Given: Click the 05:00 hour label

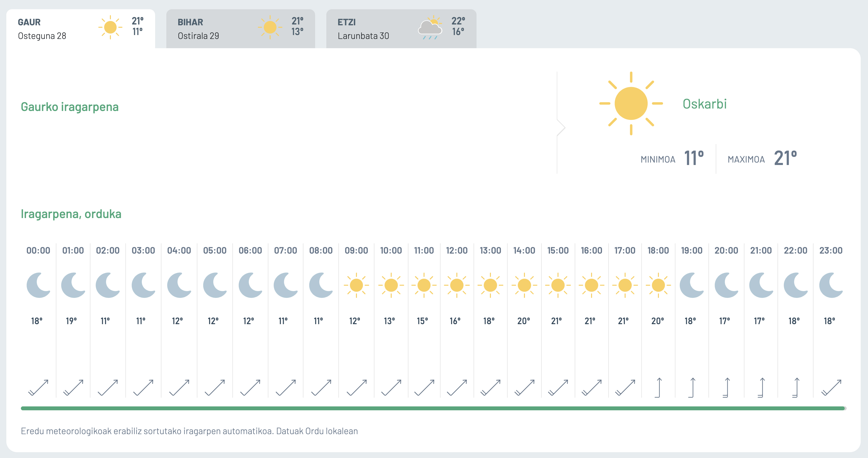Looking at the screenshot, I should pos(215,251).
